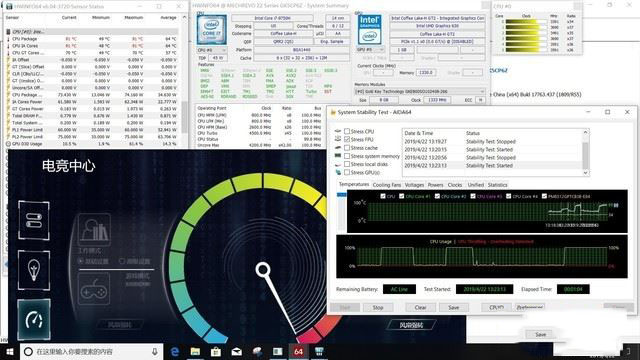Click the Intel Core i7 CPU logo
The height and width of the screenshot is (360, 640).
tap(211, 30)
